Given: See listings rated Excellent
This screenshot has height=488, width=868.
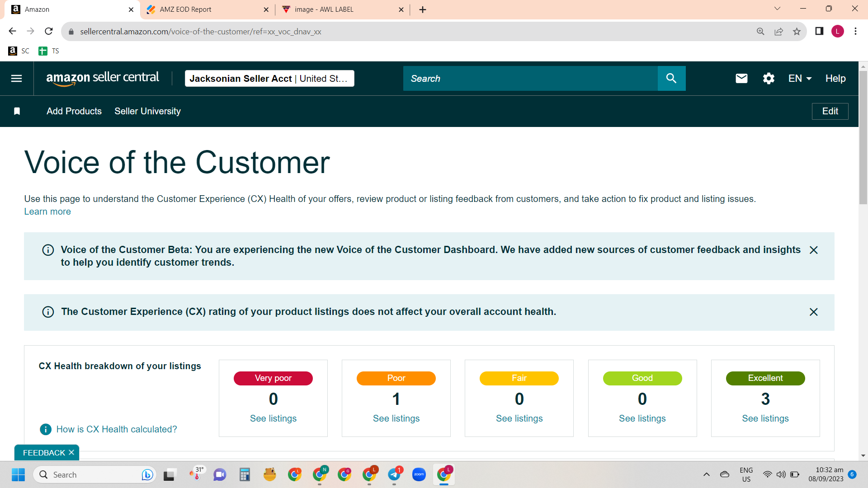Looking at the screenshot, I should [x=765, y=418].
